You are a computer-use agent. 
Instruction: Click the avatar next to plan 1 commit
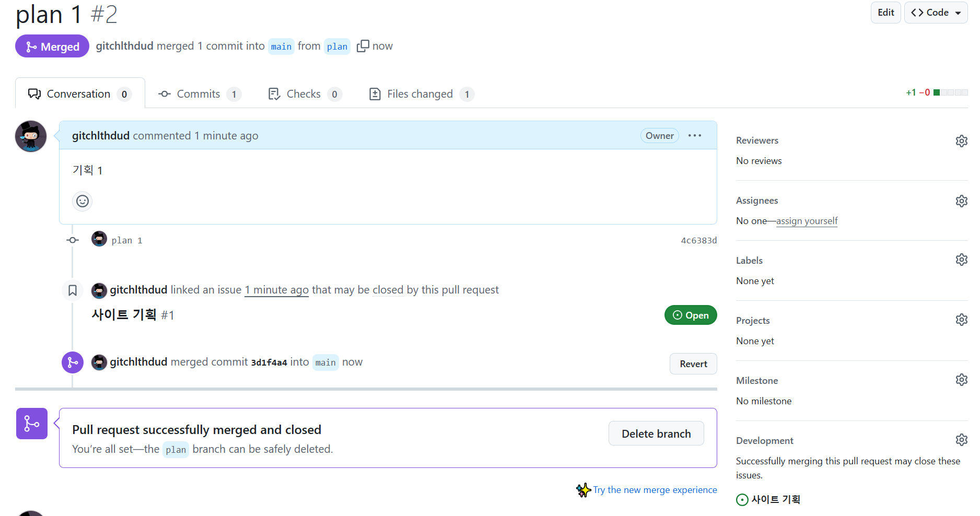99,239
